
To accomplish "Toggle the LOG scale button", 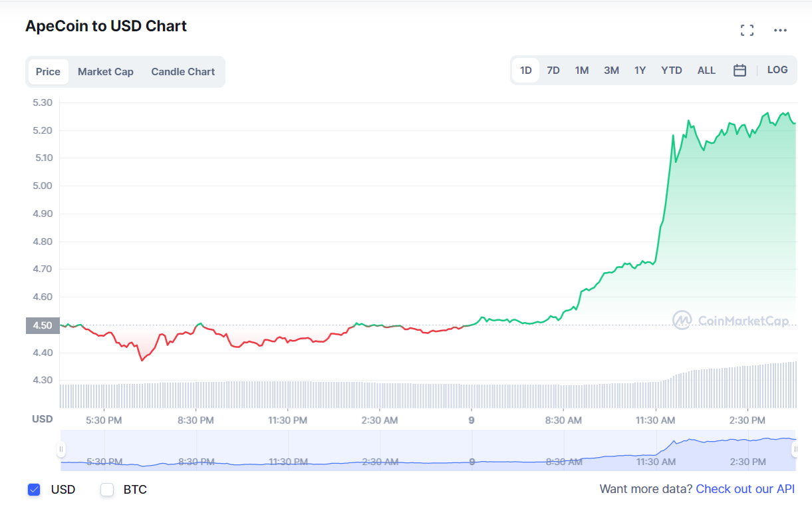I will click(777, 69).
